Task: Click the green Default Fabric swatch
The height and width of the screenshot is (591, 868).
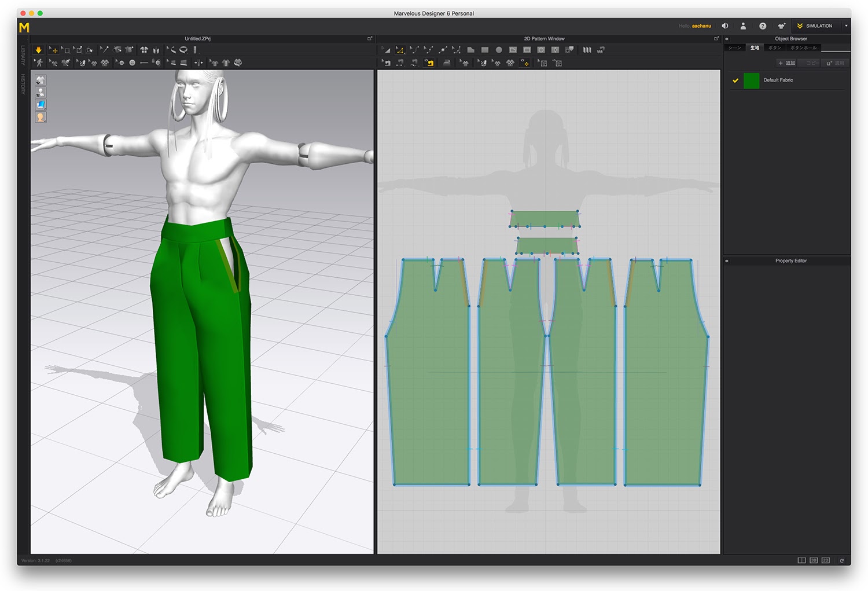Action: pyautogui.click(x=751, y=80)
